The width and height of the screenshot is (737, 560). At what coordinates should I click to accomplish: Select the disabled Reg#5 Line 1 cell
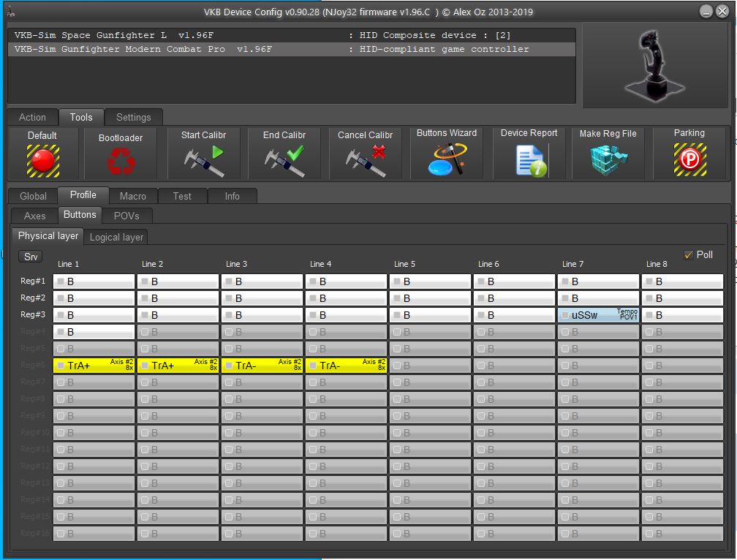pyautogui.click(x=94, y=349)
